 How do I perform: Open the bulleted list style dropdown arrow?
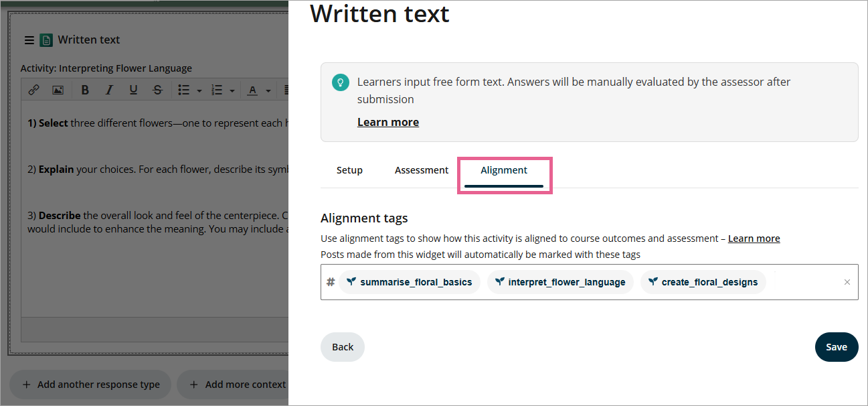point(199,90)
